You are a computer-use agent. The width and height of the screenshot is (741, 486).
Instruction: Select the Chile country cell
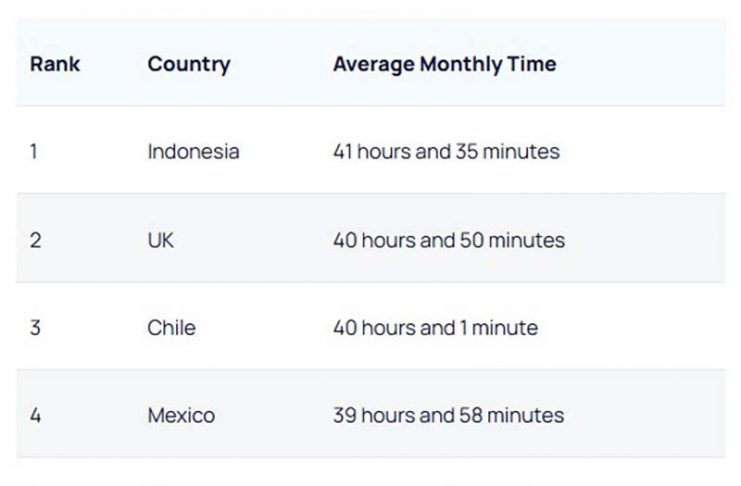(171, 327)
